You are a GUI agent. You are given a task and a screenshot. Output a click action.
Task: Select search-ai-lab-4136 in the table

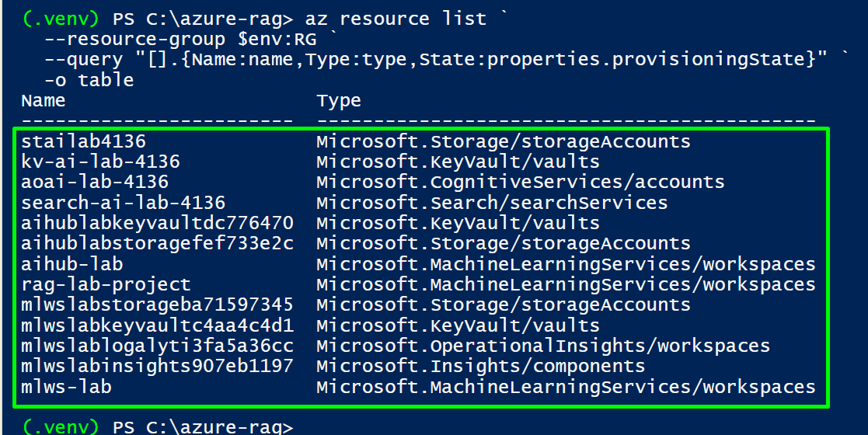(124, 203)
